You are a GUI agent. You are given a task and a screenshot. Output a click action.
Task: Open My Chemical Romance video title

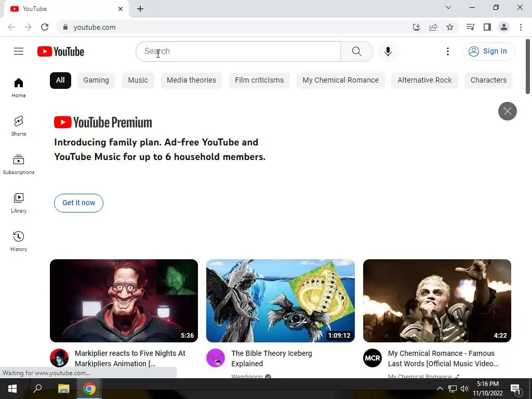click(x=443, y=358)
